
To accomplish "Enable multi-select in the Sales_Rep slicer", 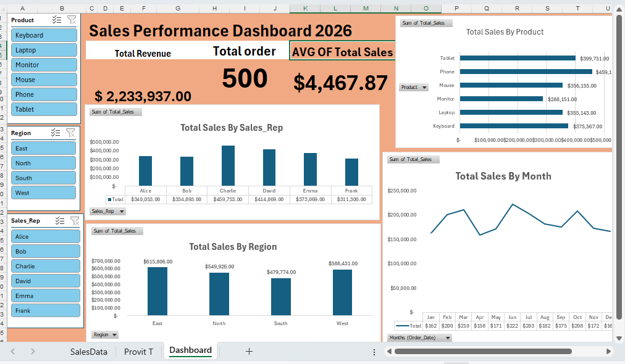I will [x=59, y=220].
